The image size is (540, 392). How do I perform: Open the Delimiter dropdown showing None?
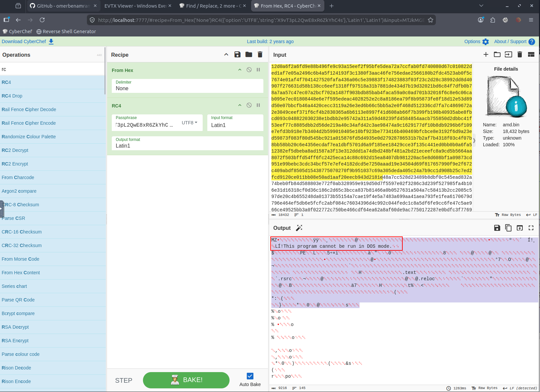(188, 86)
